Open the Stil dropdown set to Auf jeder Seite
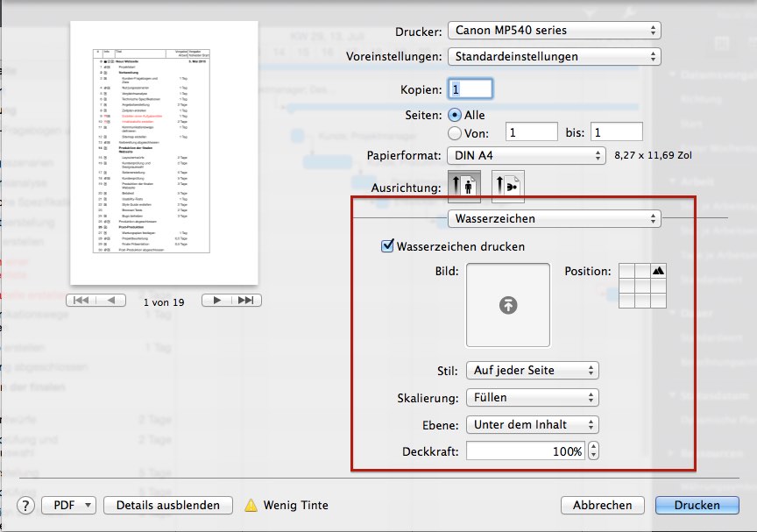Image resolution: width=757 pixels, height=532 pixels. pyautogui.click(x=532, y=370)
